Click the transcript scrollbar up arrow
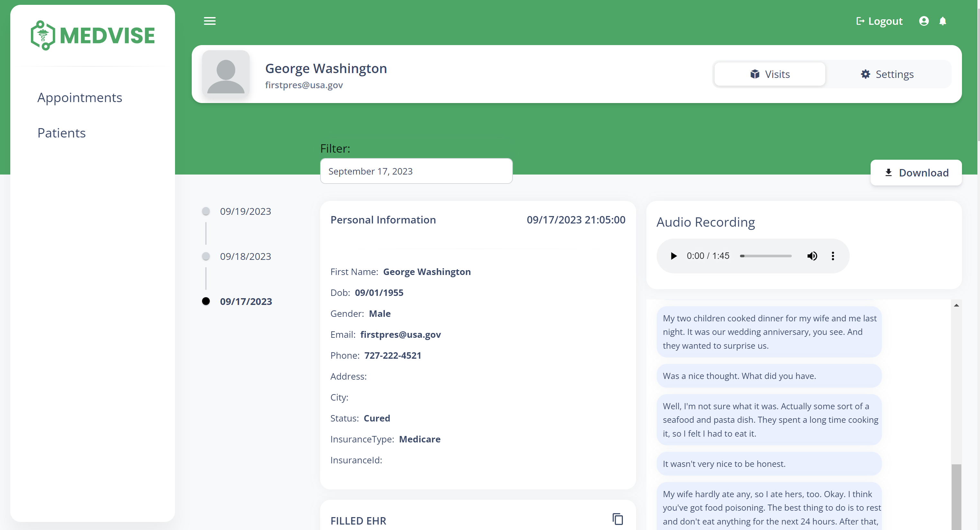 point(956,305)
